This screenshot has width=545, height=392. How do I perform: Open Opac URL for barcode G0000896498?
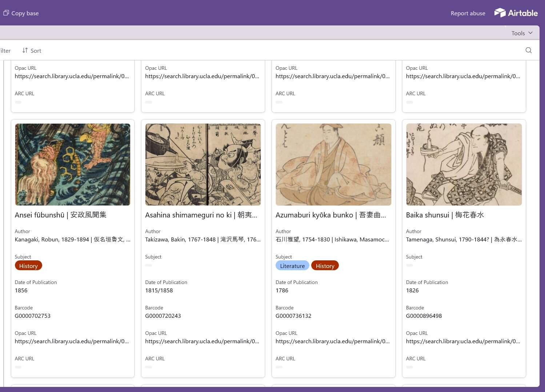pyautogui.click(x=463, y=341)
